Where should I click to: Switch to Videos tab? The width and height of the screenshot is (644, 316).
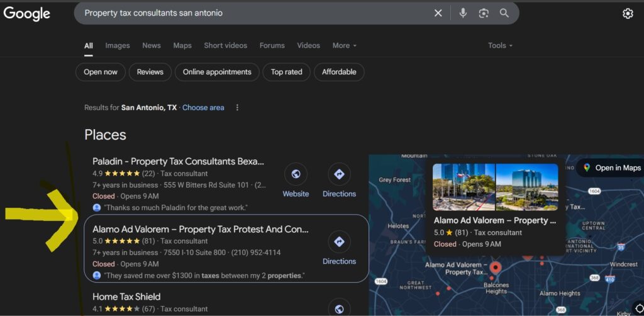[x=308, y=45]
